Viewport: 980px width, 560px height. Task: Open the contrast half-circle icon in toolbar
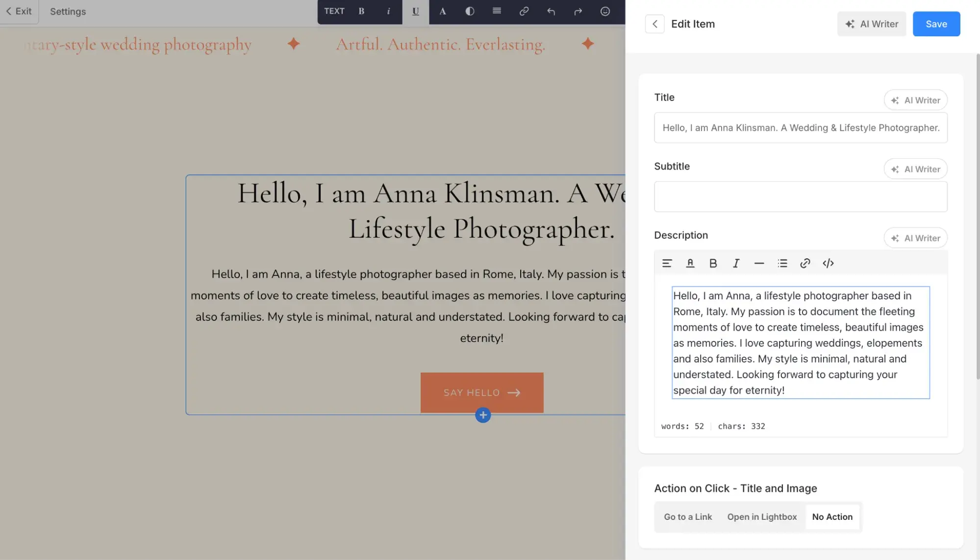[x=470, y=11]
